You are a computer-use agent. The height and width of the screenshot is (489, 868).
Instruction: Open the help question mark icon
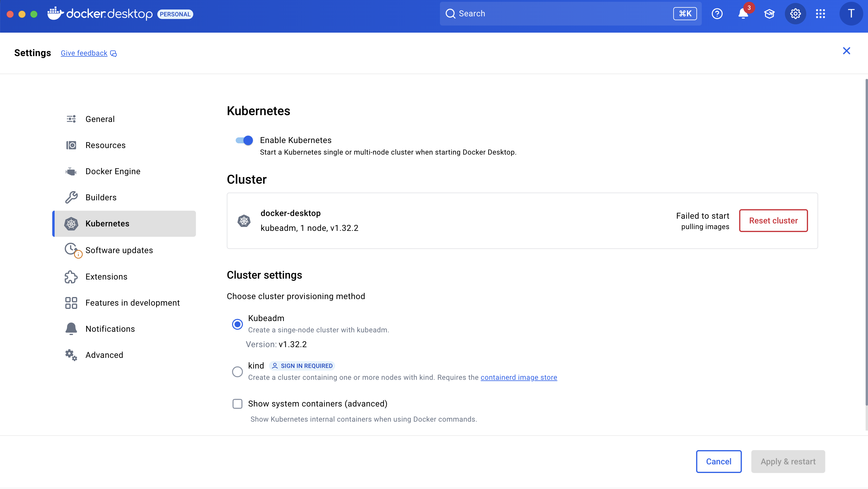[x=717, y=13]
